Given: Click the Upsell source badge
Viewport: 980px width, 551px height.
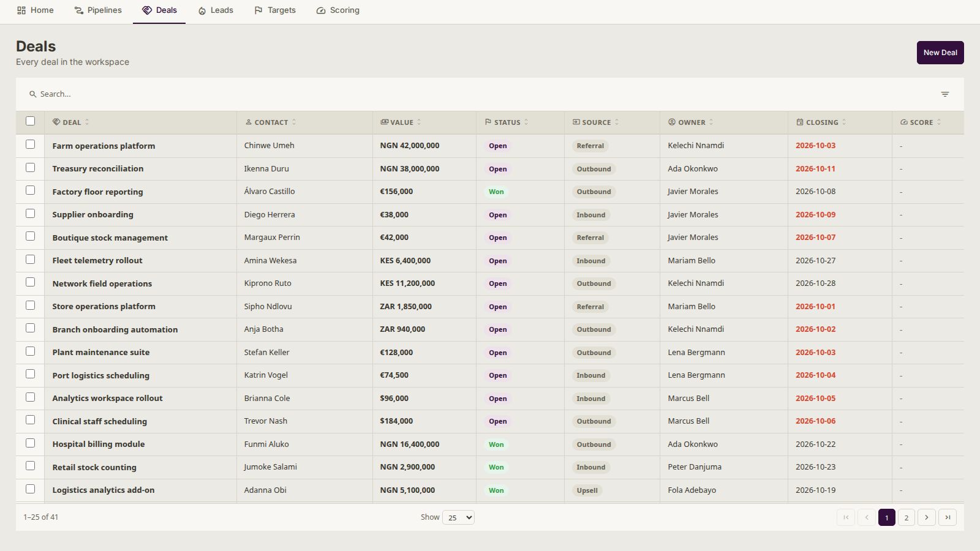Looking at the screenshot, I should tap(587, 490).
